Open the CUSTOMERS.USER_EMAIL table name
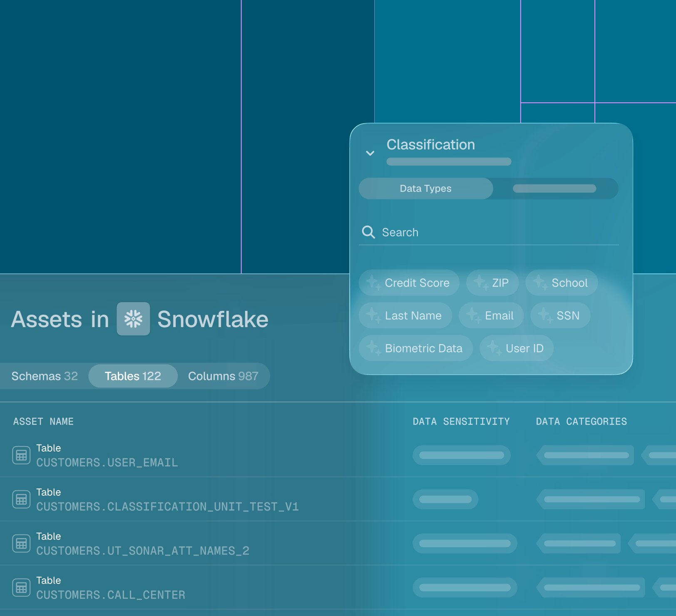676x616 pixels. click(x=107, y=463)
